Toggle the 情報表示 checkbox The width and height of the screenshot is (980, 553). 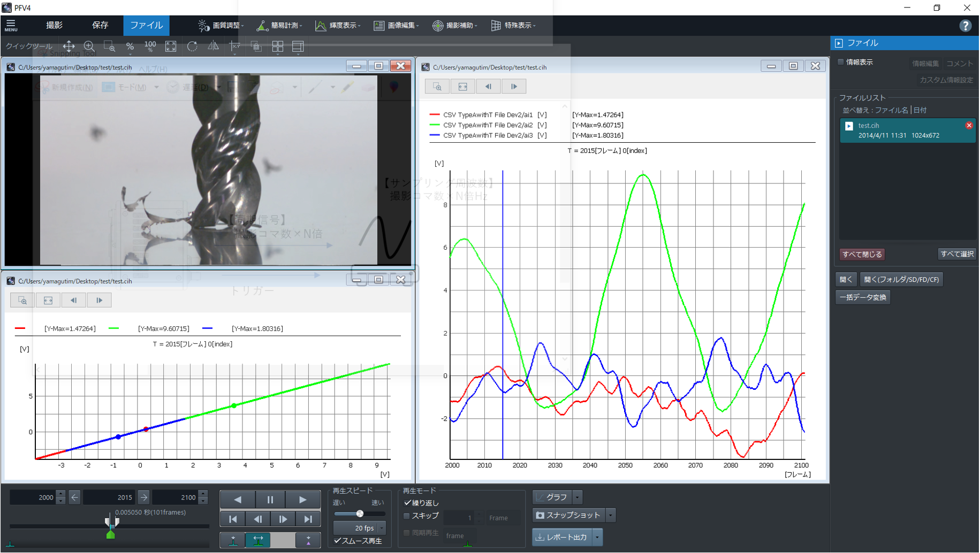(x=841, y=62)
